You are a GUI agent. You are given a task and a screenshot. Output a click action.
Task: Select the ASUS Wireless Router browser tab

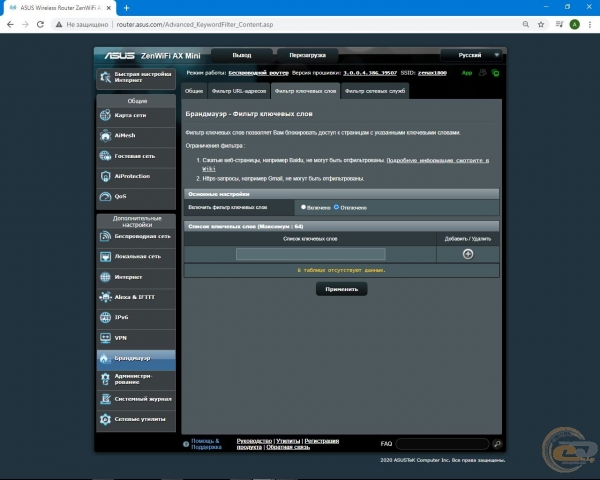click(x=61, y=8)
